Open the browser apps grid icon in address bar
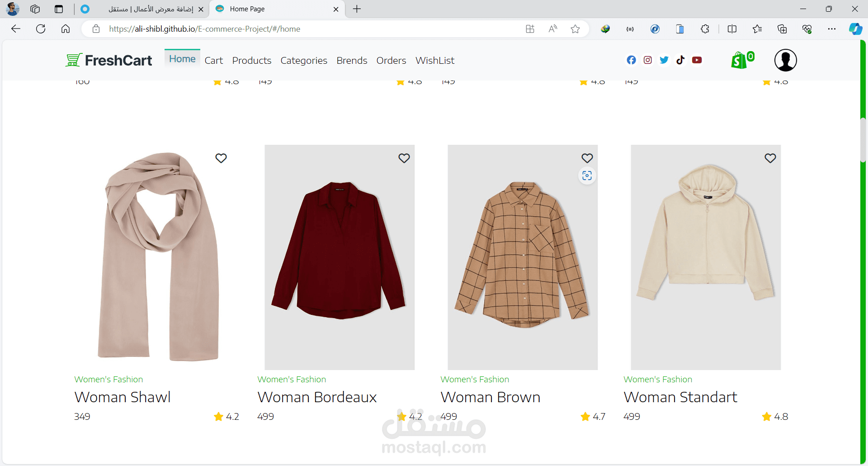The image size is (868, 466). 530,29
